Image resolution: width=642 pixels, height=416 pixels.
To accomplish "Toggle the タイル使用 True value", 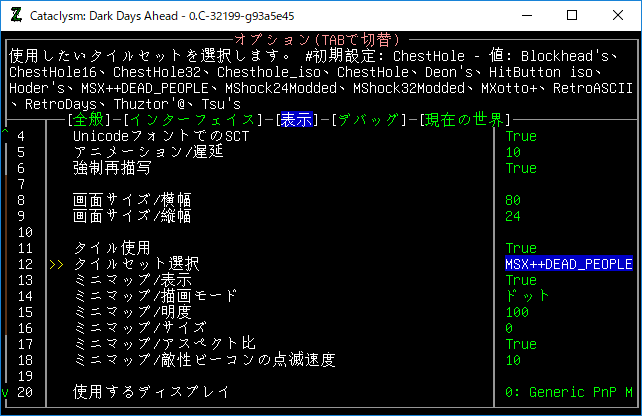I will [x=521, y=248].
